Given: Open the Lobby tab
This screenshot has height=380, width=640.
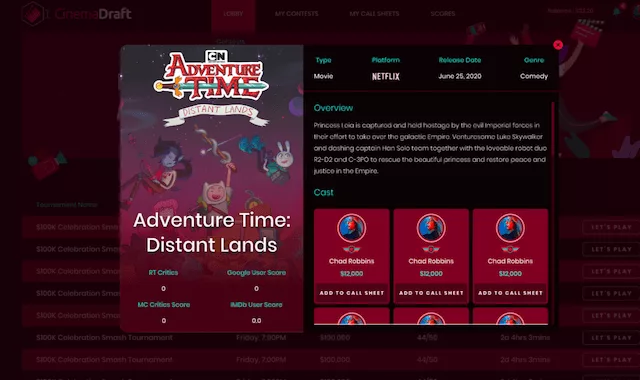Looking at the screenshot, I should (233, 14).
